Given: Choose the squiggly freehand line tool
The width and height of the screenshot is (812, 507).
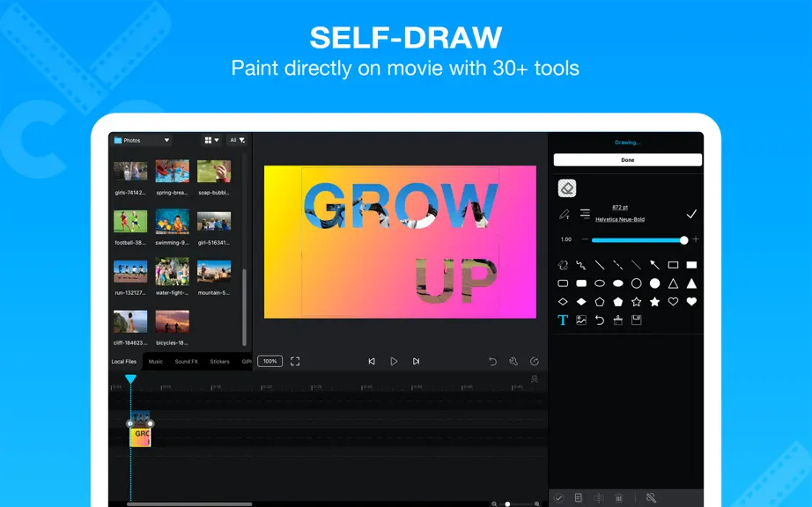Looking at the screenshot, I should 581,265.
